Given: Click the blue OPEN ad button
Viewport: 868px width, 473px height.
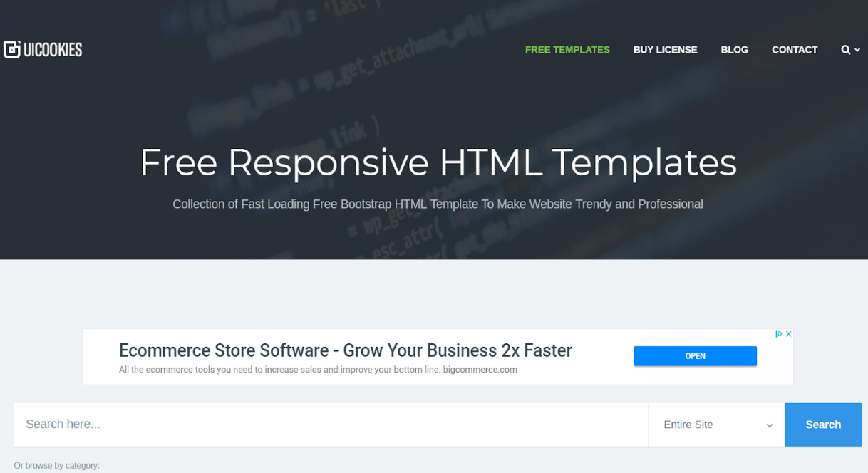Looking at the screenshot, I should pos(696,356).
